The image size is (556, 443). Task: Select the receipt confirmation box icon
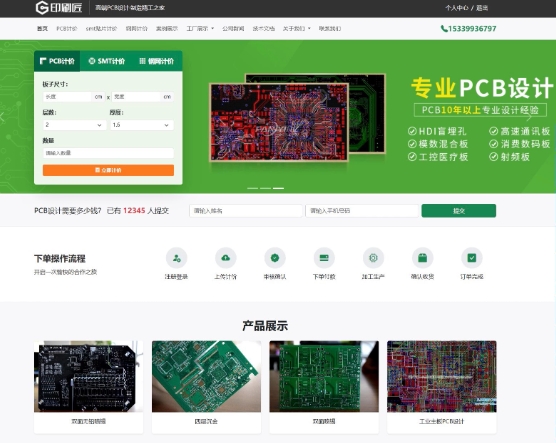click(422, 258)
